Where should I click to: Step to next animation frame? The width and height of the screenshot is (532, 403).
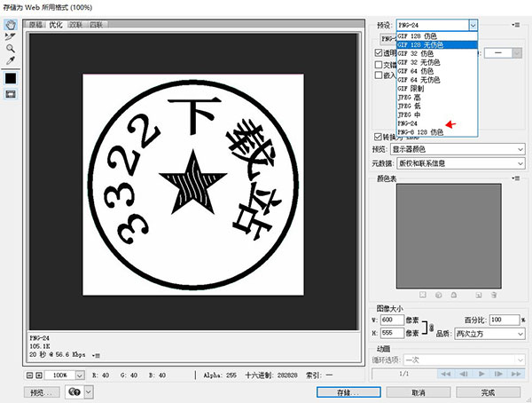(498, 374)
